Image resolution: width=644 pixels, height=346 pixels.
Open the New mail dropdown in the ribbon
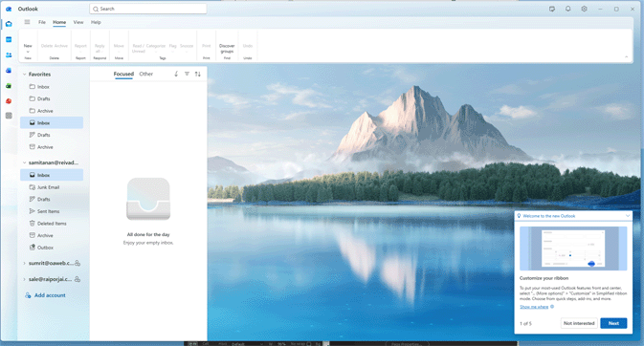tap(28, 49)
